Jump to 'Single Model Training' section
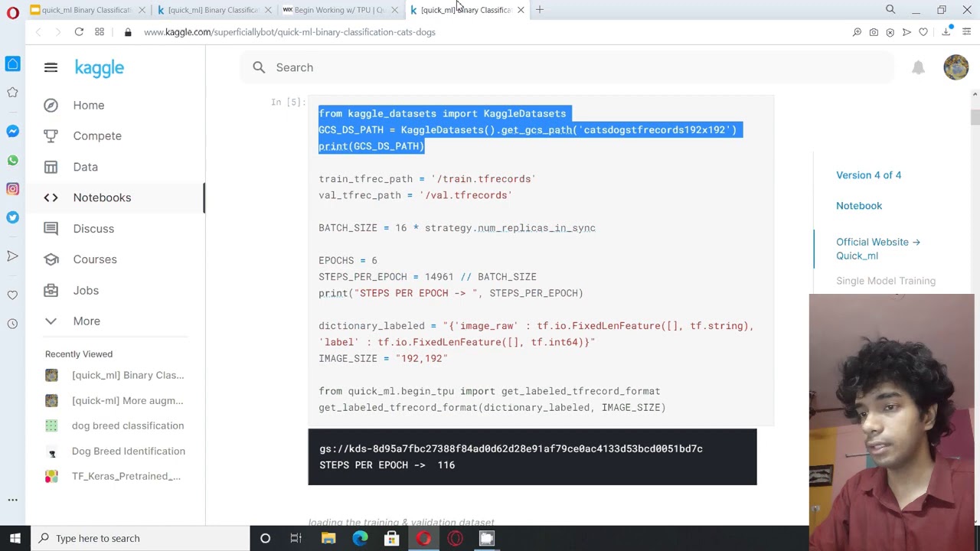 [886, 281]
